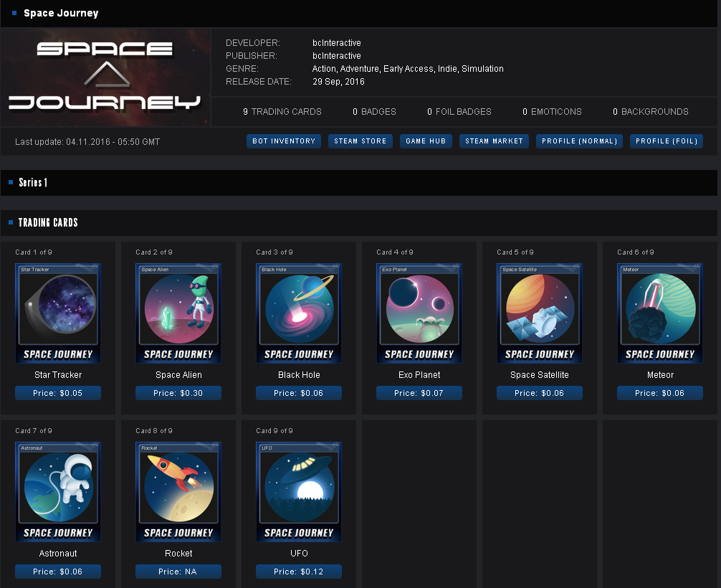Screen dimensions: 721x588
Task: Click Exo Planet price $0.07 button
Action: point(419,393)
